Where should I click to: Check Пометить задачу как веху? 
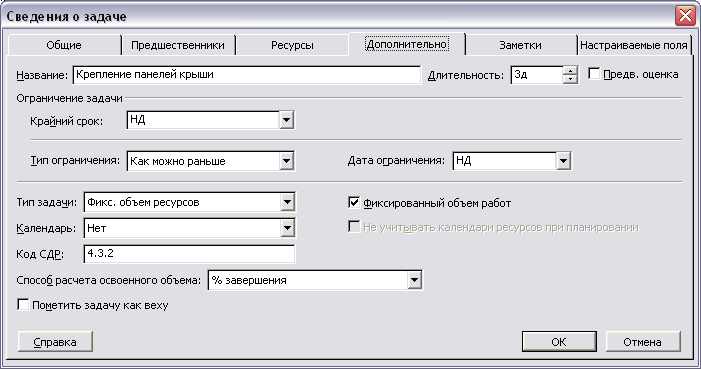[x=23, y=305]
